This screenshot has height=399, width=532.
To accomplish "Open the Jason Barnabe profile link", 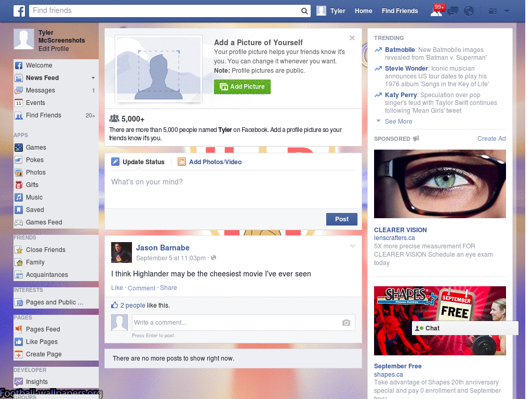I will click(163, 248).
